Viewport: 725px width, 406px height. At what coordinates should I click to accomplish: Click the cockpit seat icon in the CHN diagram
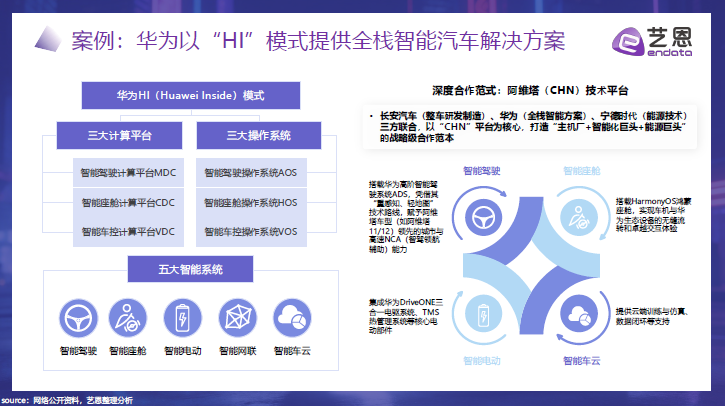[578, 217]
